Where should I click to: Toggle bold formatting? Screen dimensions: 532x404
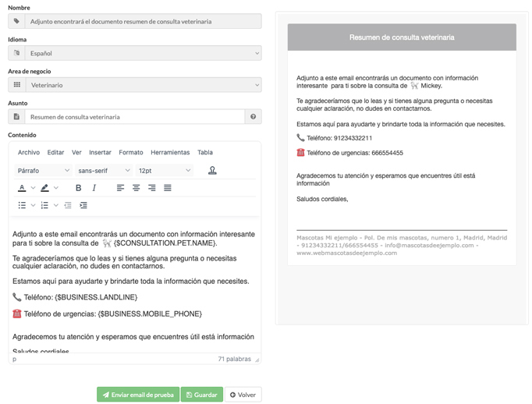(78, 188)
